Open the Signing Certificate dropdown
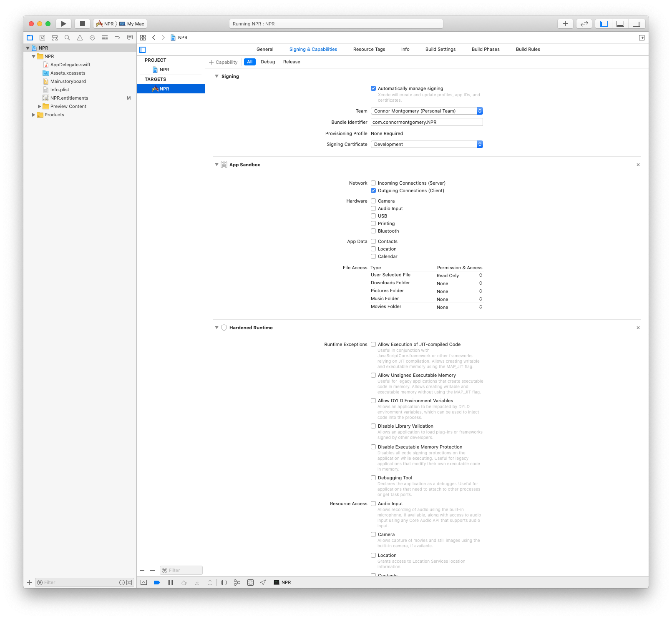This screenshot has height=619, width=672. coord(427,144)
